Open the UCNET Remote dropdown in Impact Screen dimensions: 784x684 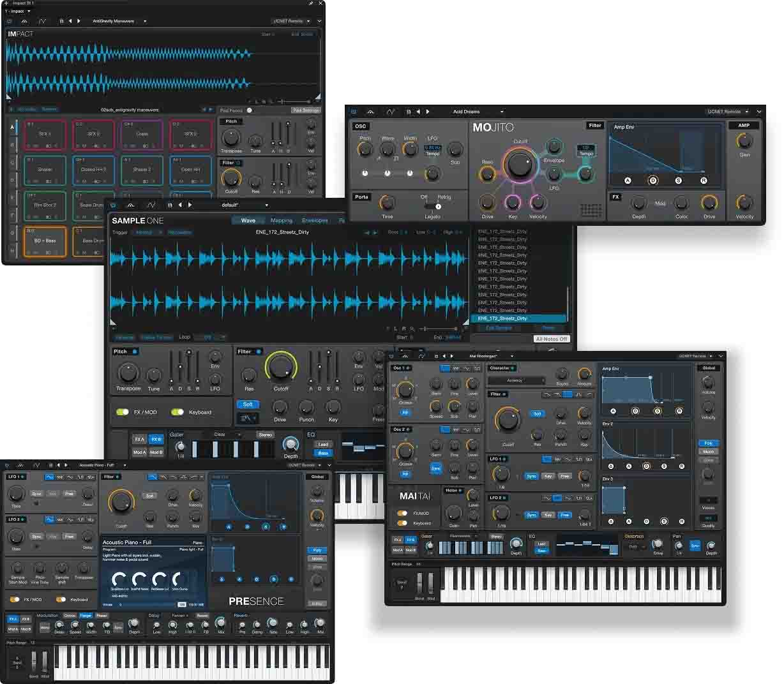coord(291,21)
